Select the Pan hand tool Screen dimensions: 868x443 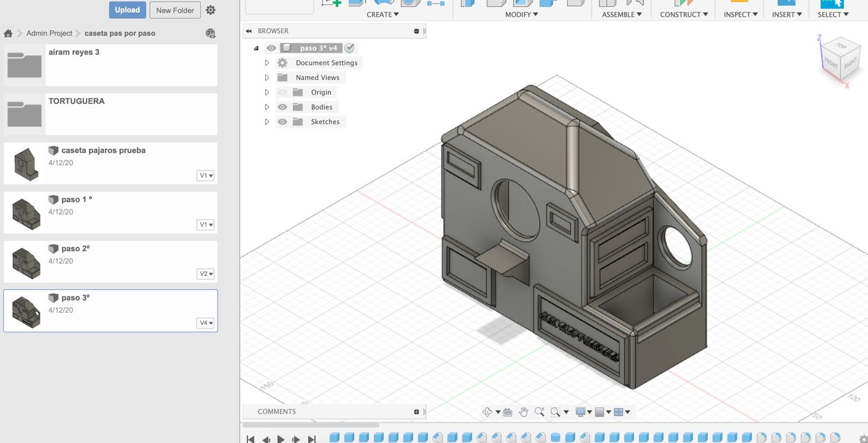[x=523, y=412]
